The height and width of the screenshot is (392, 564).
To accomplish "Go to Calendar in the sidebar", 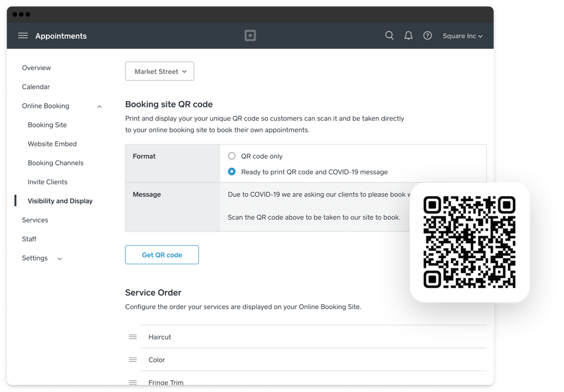I will pos(36,87).
